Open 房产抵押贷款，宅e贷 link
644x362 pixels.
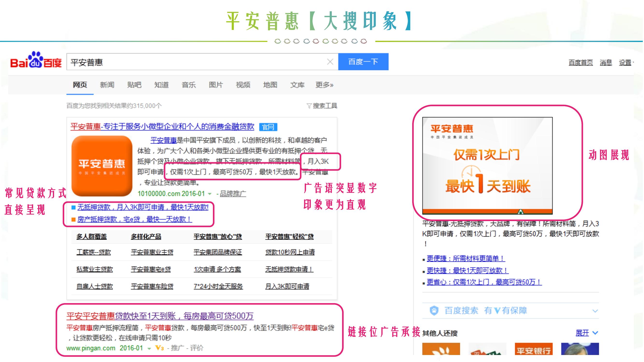coord(134,219)
